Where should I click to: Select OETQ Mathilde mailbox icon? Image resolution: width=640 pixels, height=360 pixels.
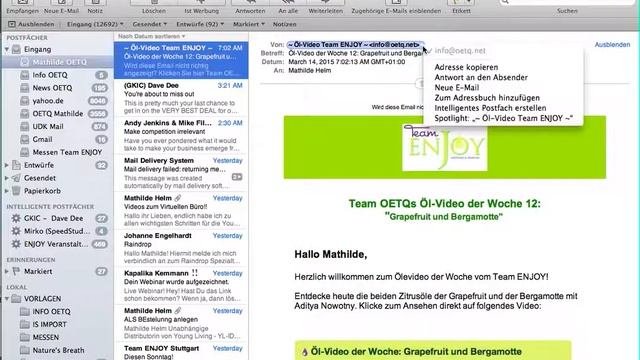pyautogui.click(x=25, y=113)
